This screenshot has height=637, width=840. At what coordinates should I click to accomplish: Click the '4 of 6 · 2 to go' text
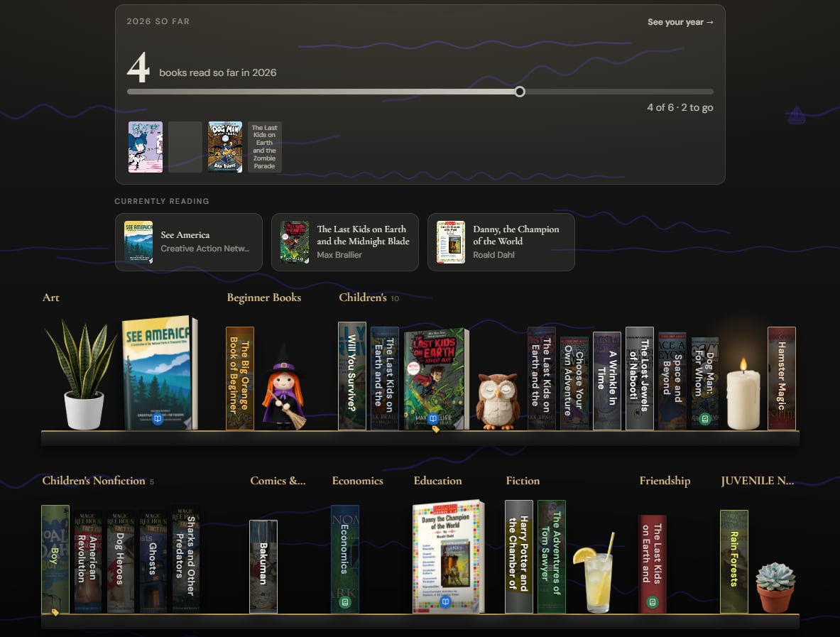tap(680, 107)
